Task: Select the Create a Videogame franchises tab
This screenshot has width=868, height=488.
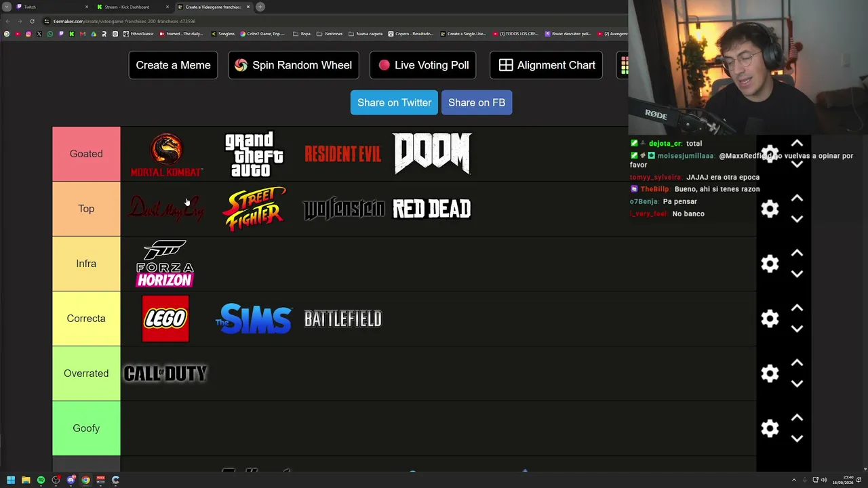Action: tap(213, 7)
